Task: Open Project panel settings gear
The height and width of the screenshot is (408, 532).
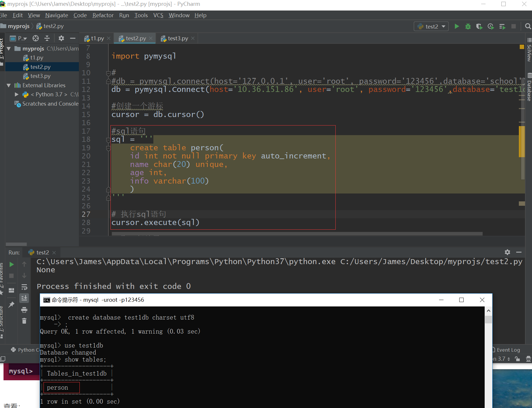Action: pos(61,38)
